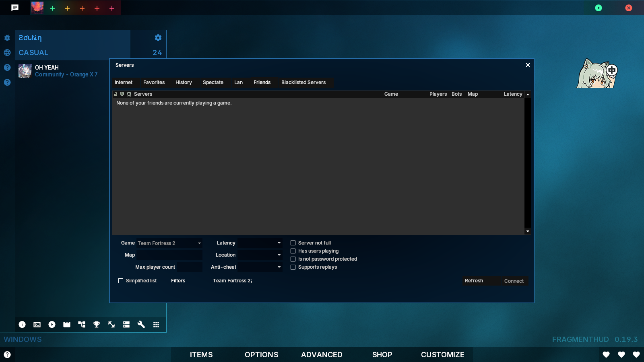Image resolution: width=644 pixels, height=362 pixels.
Task: Open the ADVANCED menu button
Action: coord(322,355)
